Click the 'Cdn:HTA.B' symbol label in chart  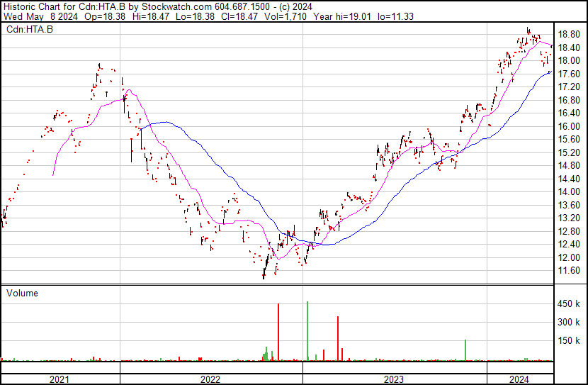[x=30, y=29]
